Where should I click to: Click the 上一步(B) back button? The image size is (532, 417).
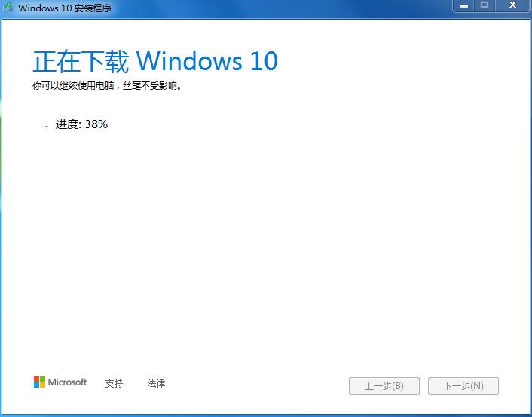[x=384, y=386]
